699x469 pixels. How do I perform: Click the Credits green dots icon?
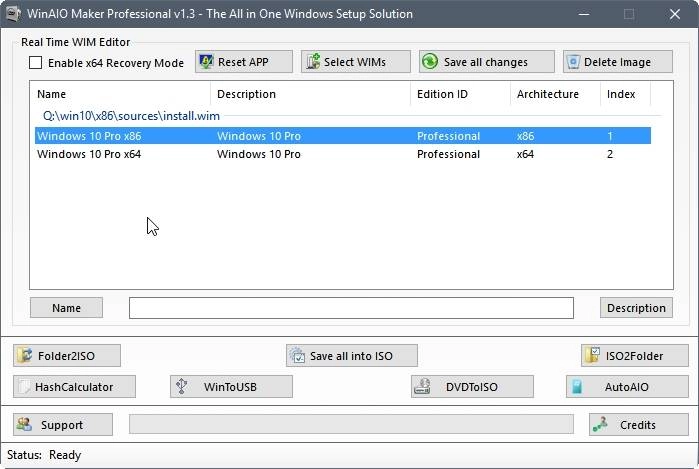600,424
